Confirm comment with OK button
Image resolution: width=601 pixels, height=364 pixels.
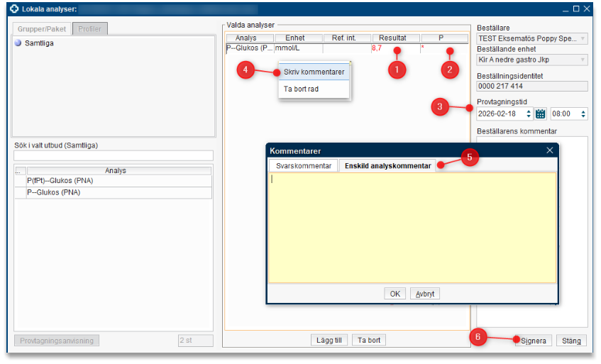395,294
